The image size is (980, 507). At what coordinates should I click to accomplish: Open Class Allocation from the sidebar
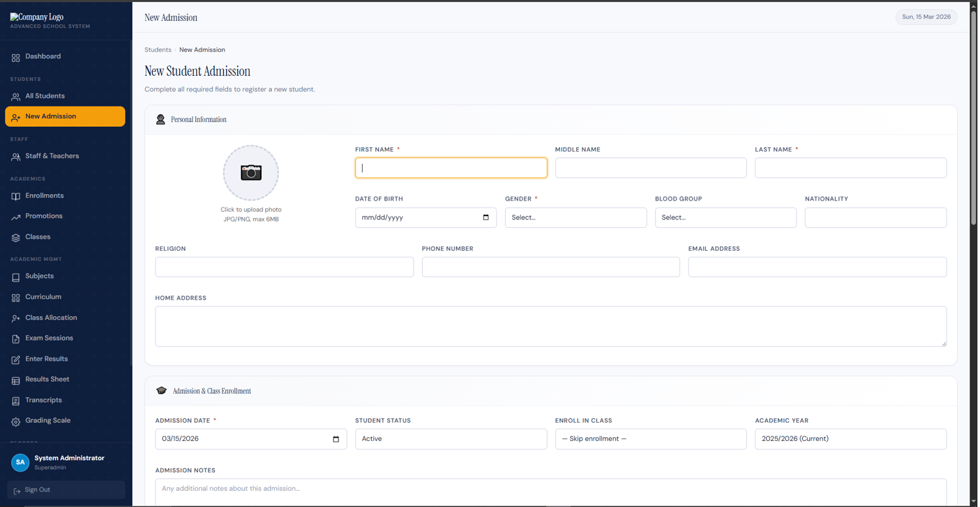pyautogui.click(x=65, y=318)
